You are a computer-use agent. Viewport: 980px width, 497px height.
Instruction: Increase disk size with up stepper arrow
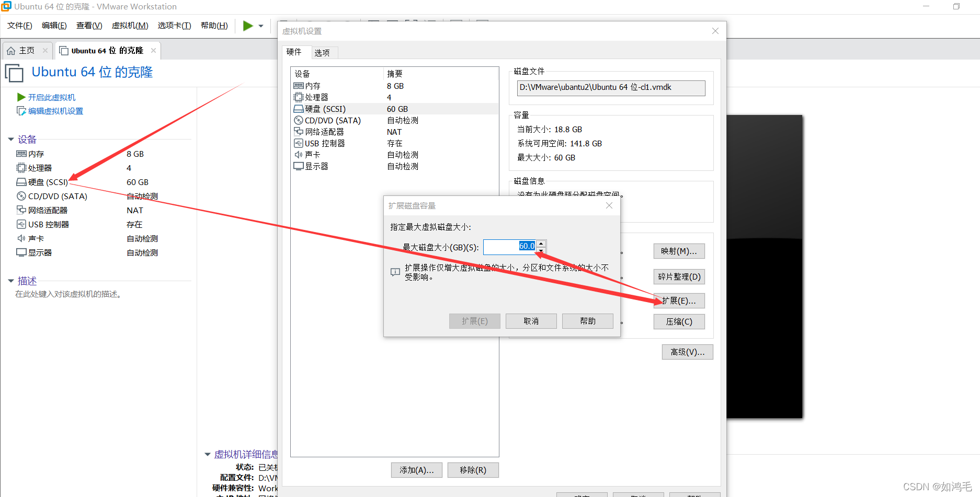pyautogui.click(x=541, y=244)
